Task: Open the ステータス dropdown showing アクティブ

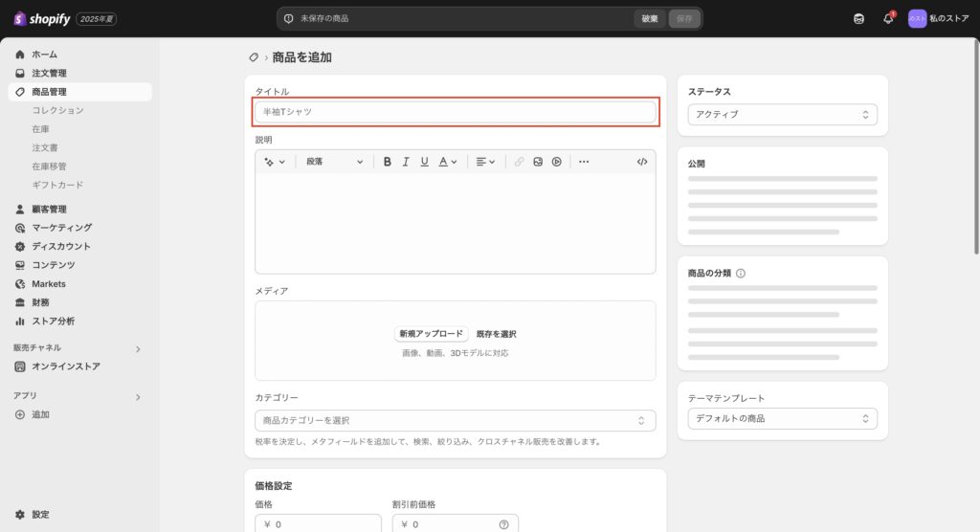Action: [782, 115]
